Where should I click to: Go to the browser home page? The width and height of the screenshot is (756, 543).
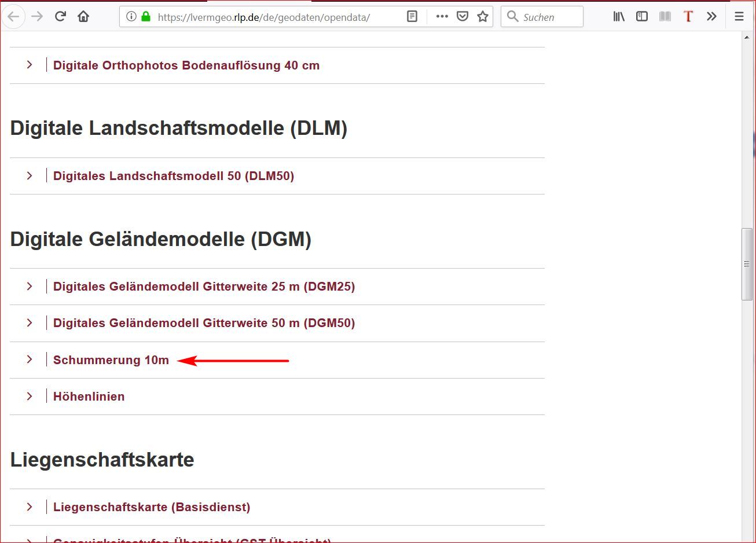click(83, 17)
